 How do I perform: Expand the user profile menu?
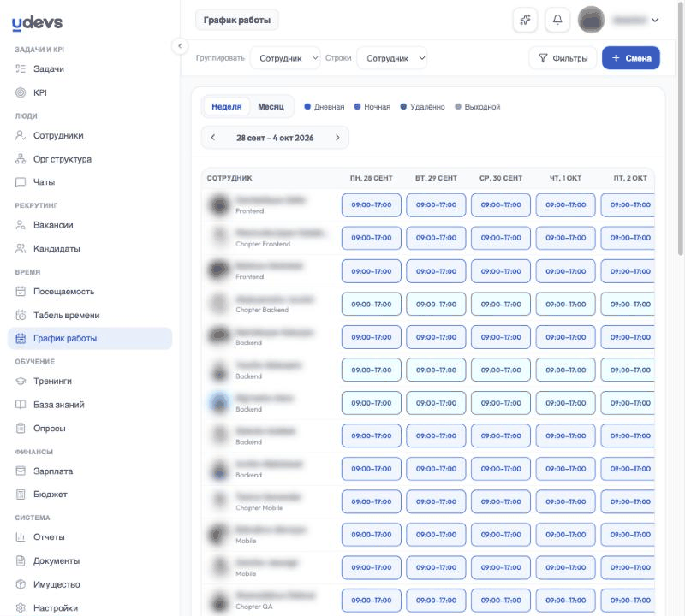click(654, 20)
